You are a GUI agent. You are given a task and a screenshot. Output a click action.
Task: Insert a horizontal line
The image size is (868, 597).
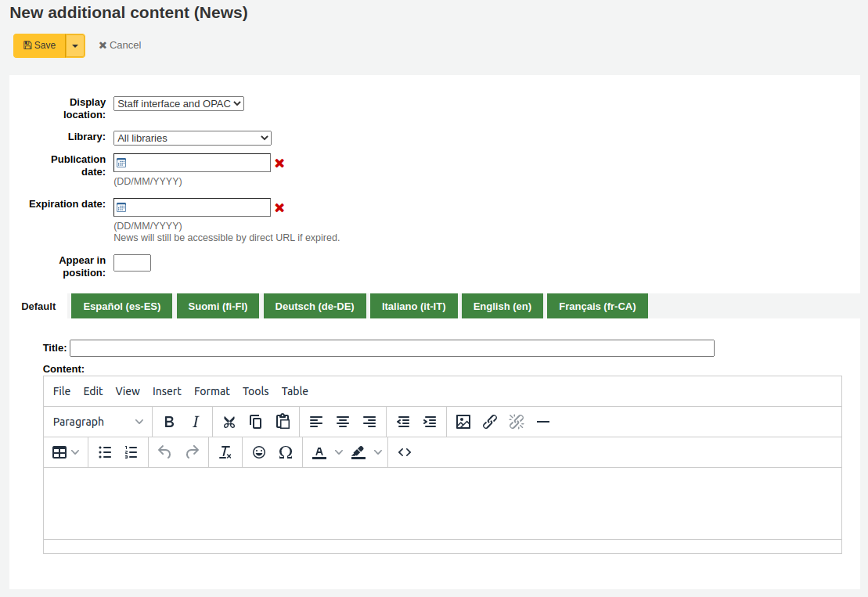[543, 423]
